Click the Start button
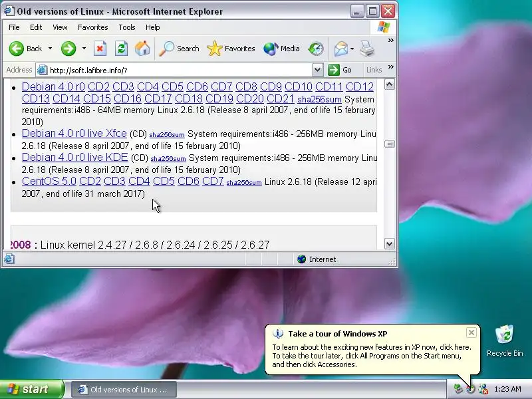This screenshot has height=399, width=532. coord(32,389)
